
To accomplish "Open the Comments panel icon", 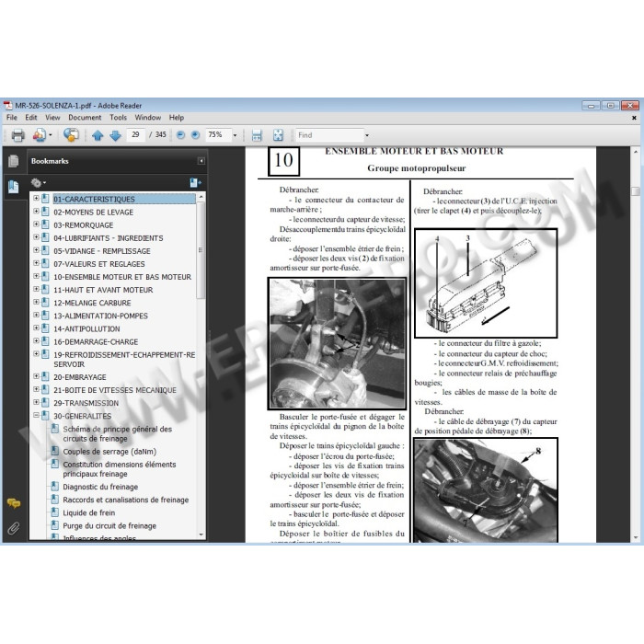I will tap(13, 503).
